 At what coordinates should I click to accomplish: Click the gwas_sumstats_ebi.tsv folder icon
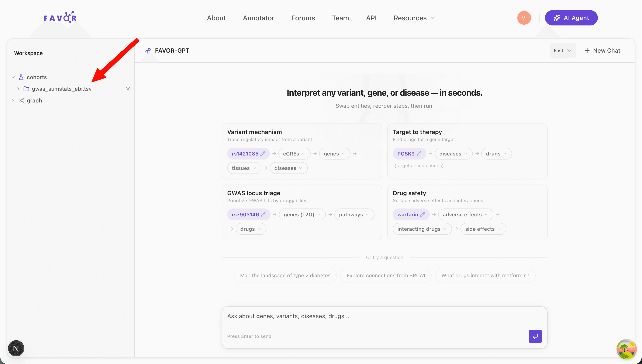26,89
